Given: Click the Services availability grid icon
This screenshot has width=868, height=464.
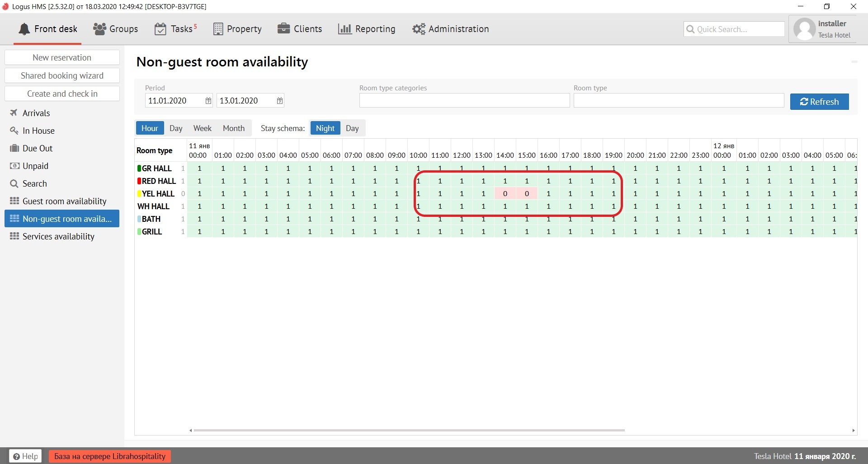Looking at the screenshot, I should point(14,236).
